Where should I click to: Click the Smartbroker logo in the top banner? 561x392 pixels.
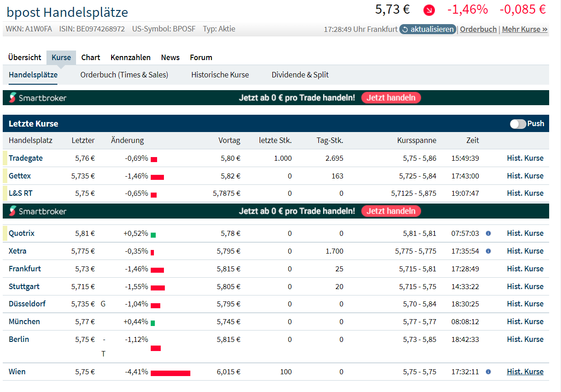click(38, 97)
